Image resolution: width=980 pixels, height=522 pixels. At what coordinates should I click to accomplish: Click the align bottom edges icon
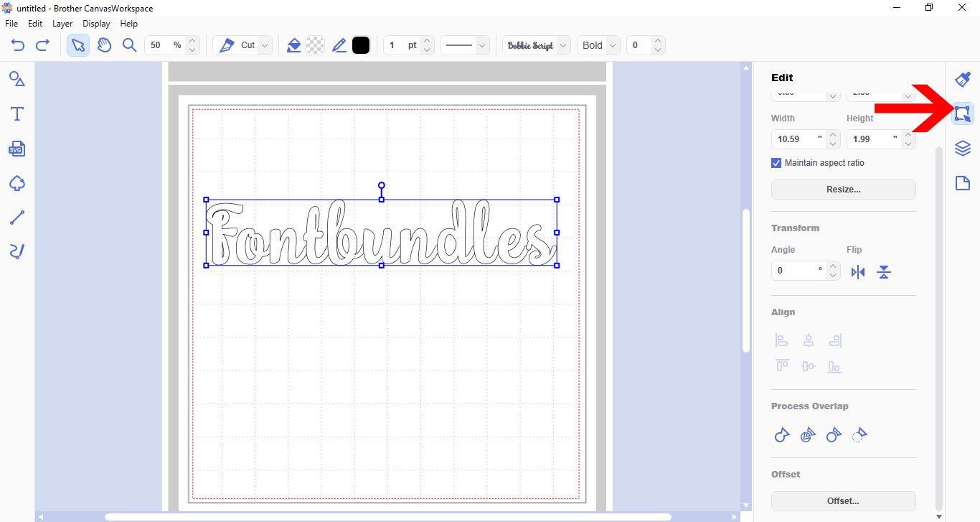834,366
